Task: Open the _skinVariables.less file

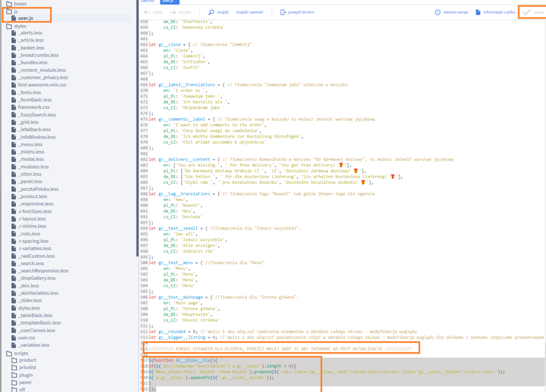Action: [x=38, y=293]
